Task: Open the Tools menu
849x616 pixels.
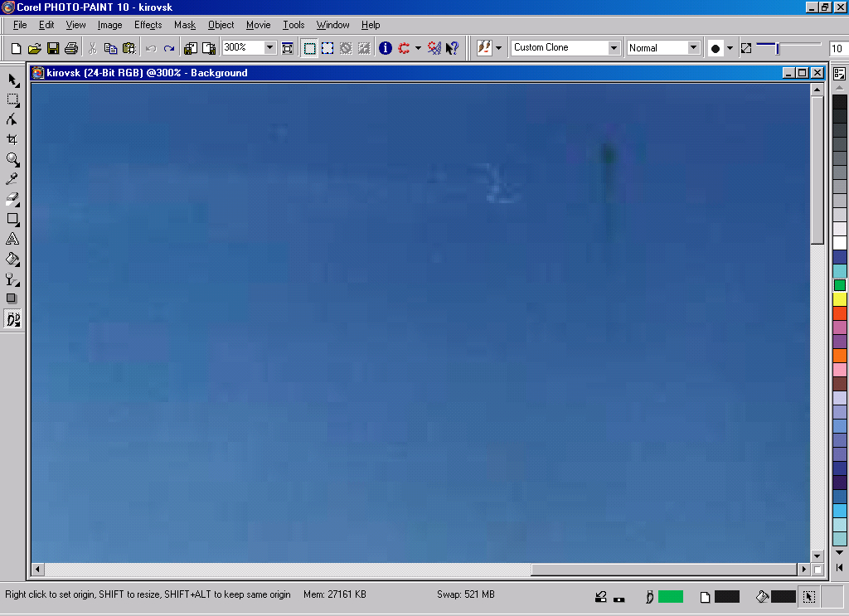Action: 294,25
